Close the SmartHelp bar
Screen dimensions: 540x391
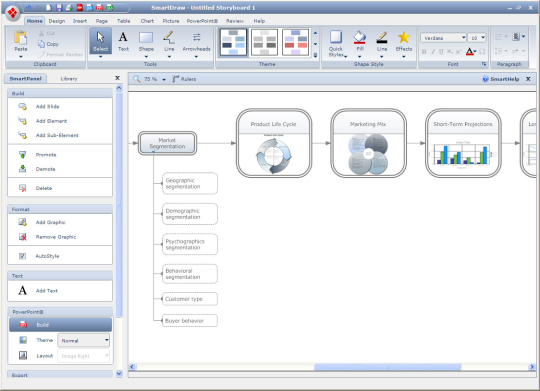coord(528,79)
